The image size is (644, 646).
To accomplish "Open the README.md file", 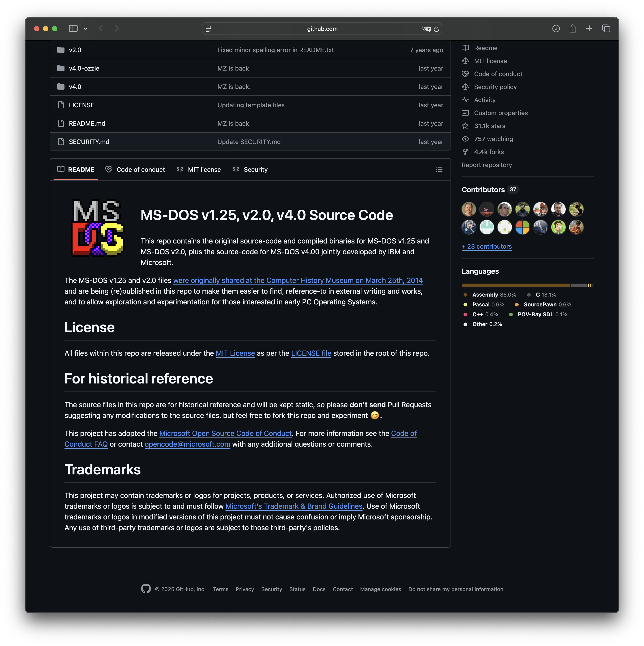I will pyautogui.click(x=87, y=124).
